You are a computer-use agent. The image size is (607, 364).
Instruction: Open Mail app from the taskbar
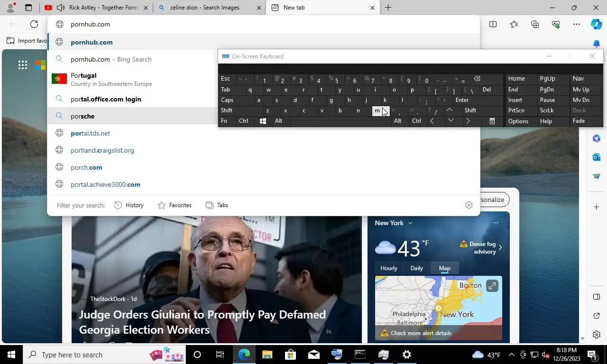[313, 355]
